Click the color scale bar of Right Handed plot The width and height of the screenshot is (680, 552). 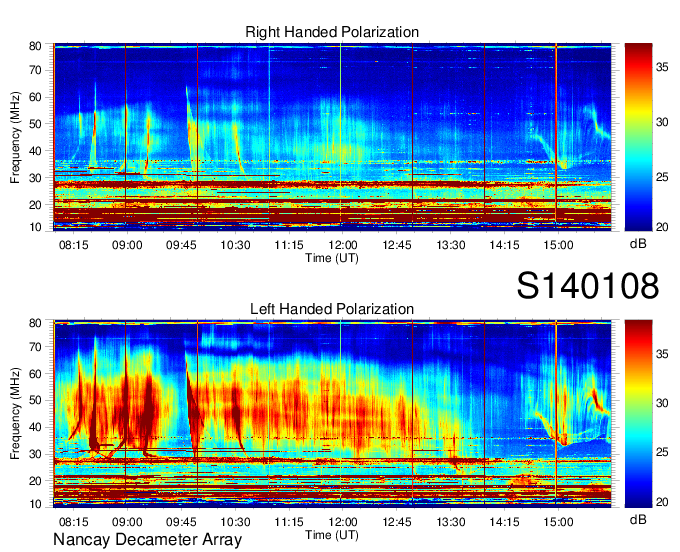(638, 137)
